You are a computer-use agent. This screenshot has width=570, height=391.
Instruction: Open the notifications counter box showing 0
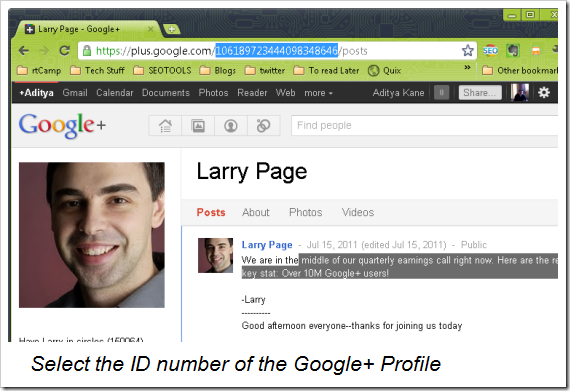pyautogui.click(x=441, y=93)
